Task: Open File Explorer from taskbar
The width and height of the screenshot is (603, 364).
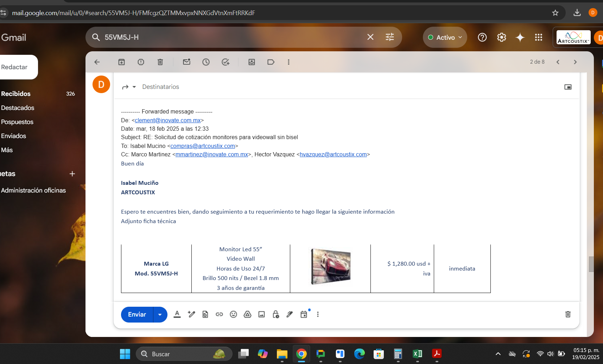Action: point(282,354)
